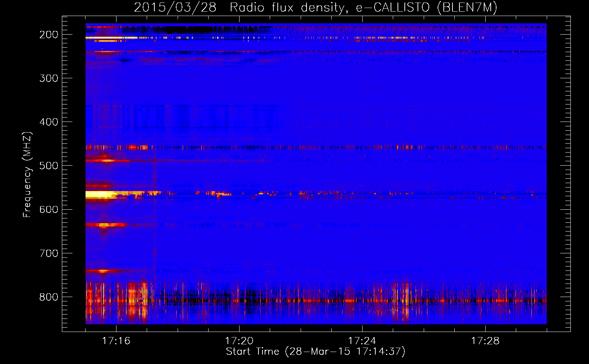Select the 500 frequency tick label
Image resolution: width=589 pixels, height=364 pixels.
[x=49, y=166]
